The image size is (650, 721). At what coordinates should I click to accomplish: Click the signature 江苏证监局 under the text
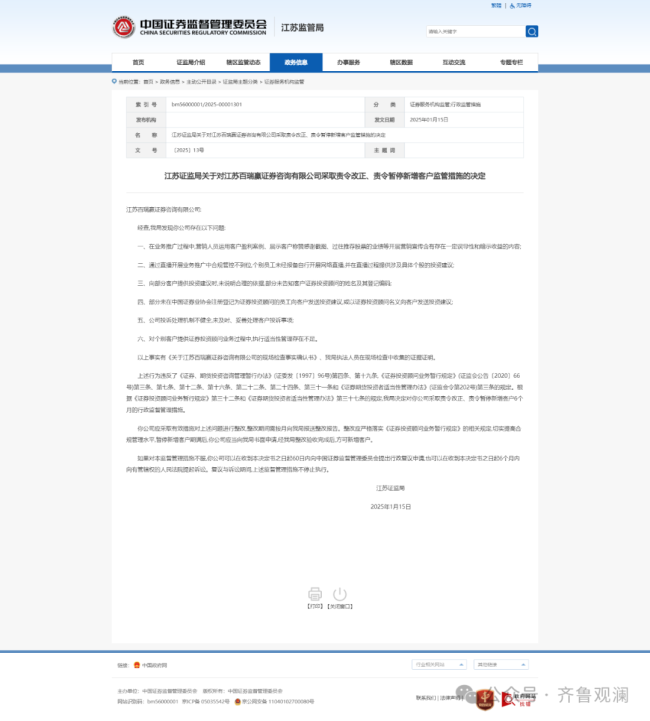coord(390,488)
